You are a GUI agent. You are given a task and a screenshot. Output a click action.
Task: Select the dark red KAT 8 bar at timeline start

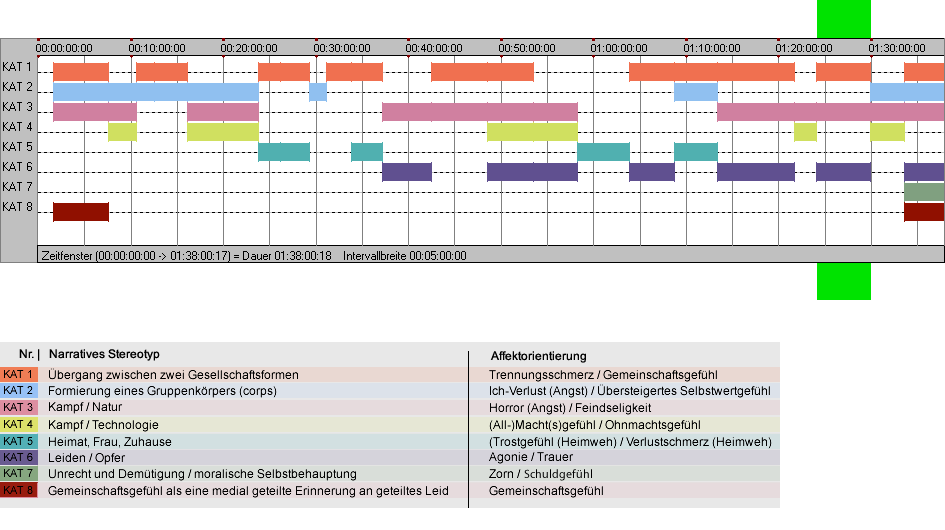pyautogui.click(x=81, y=212)
